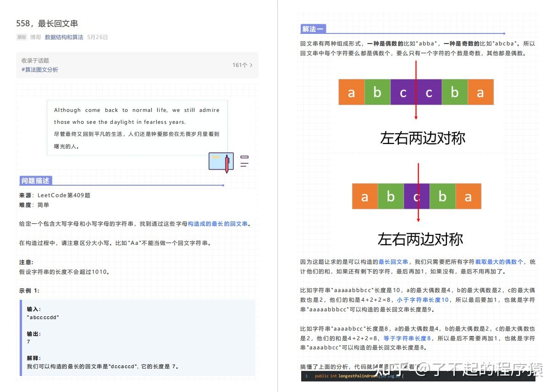Image resolution: width=557 pixels, height=392 pixels.
Task: Click the text 来源：LeetCode第409题
Action: (55, 195)
